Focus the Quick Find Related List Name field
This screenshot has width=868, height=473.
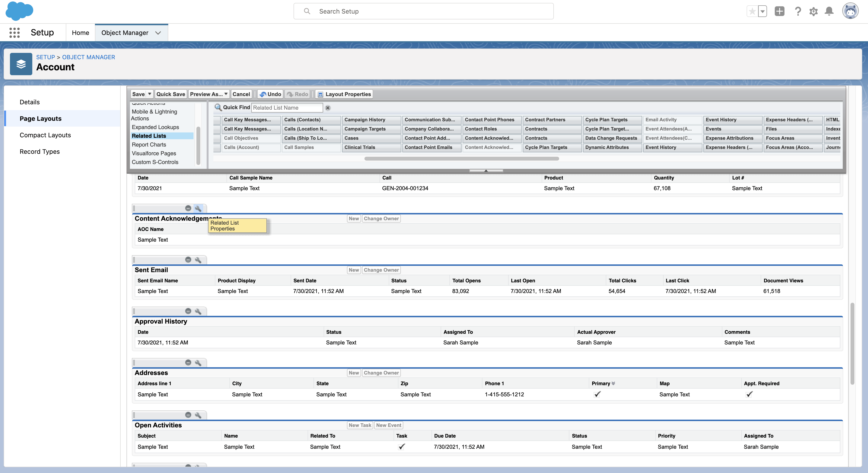(x=287, y=108)
